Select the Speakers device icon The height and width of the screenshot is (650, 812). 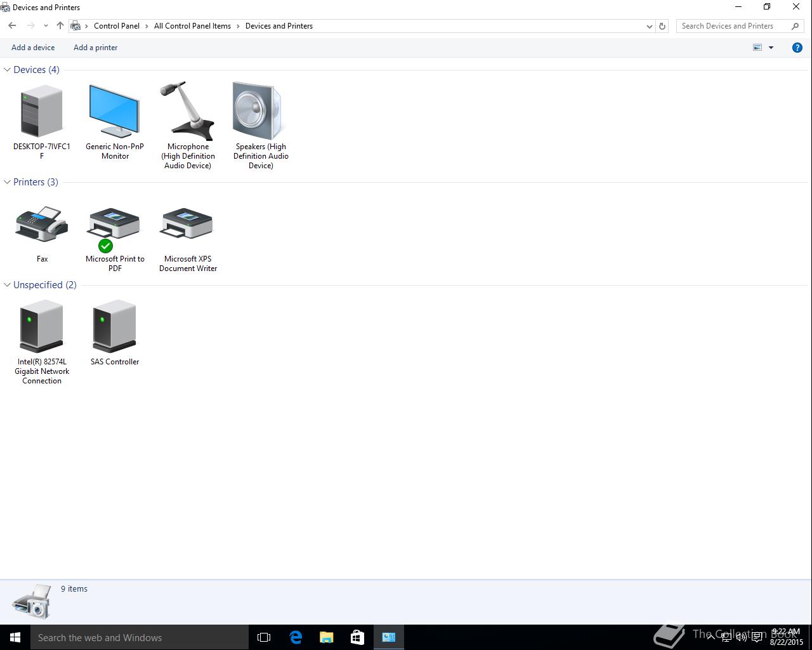tap(258, 110)
